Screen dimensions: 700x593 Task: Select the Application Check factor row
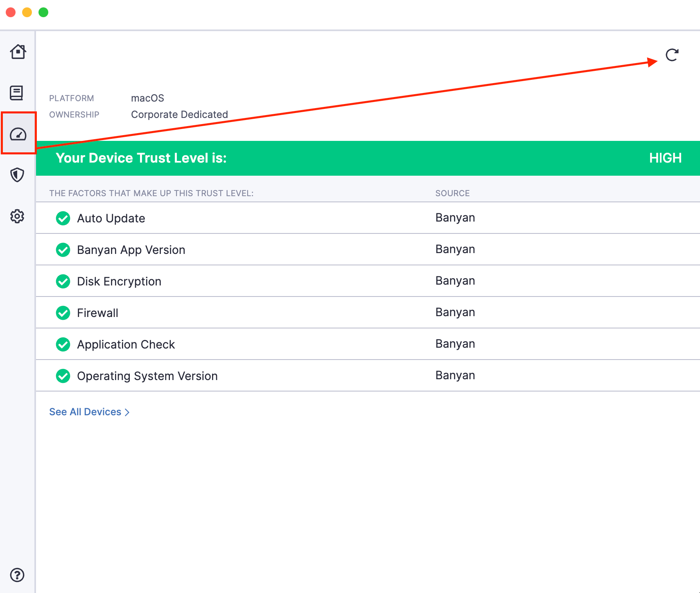coord(126,344)
